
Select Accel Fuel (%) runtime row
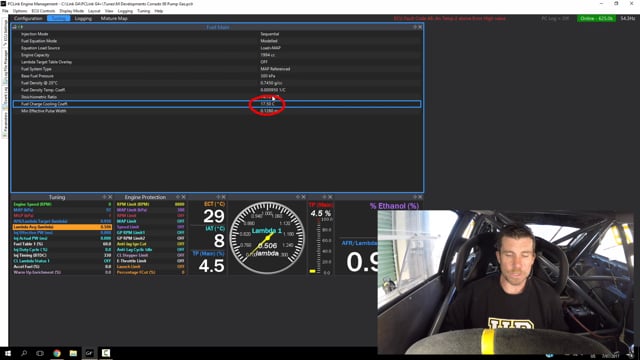[x=62, y=267]
